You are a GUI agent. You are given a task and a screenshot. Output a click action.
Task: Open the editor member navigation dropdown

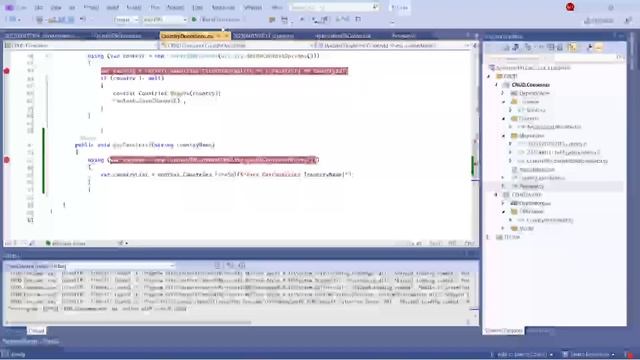click(x=392, y=45)
